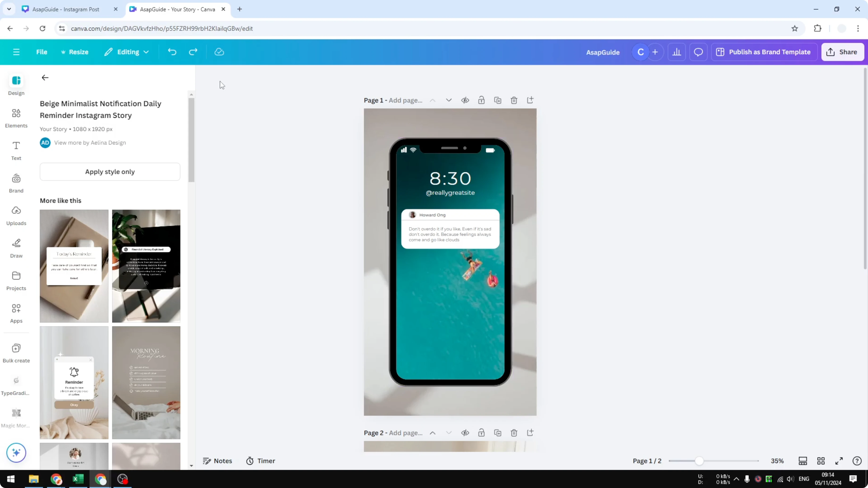
Task: Open the Apps panel
Action: click(16, 313)
